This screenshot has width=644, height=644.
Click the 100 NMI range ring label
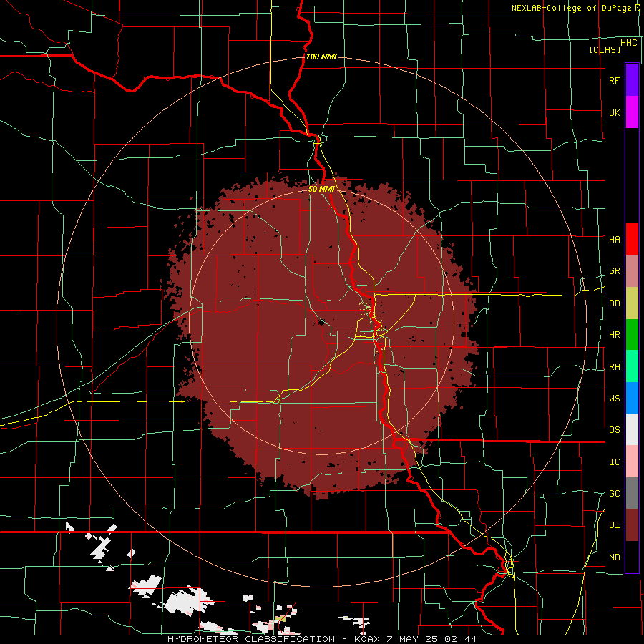click(x=321, y=57)
